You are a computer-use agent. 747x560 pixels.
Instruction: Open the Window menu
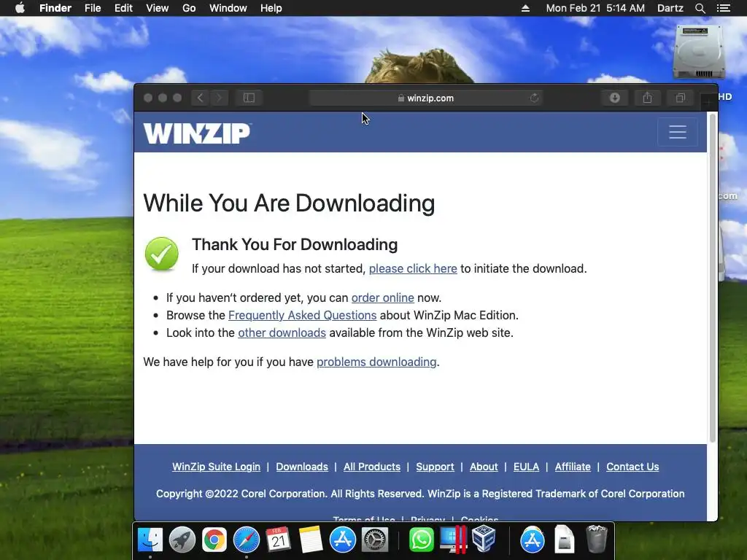[228, 8]
